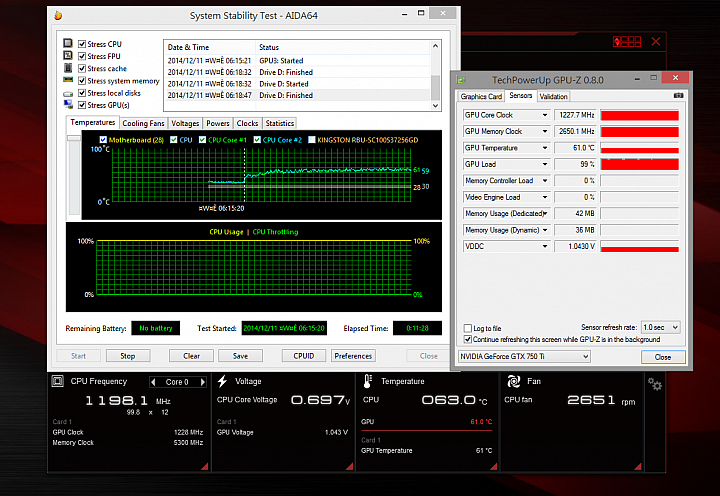Click the RAM icon beside Stress system memory
720x496 pixels.
point(68,80)
